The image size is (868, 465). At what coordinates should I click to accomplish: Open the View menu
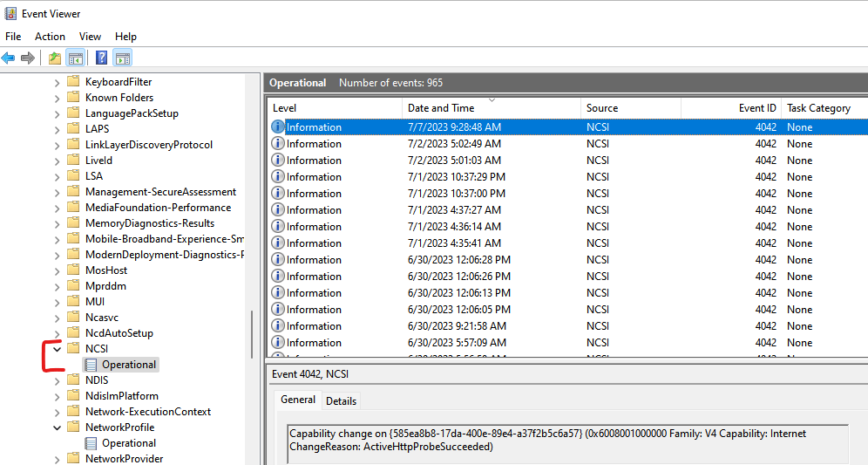pyautogui.click(x=90, y=37)
